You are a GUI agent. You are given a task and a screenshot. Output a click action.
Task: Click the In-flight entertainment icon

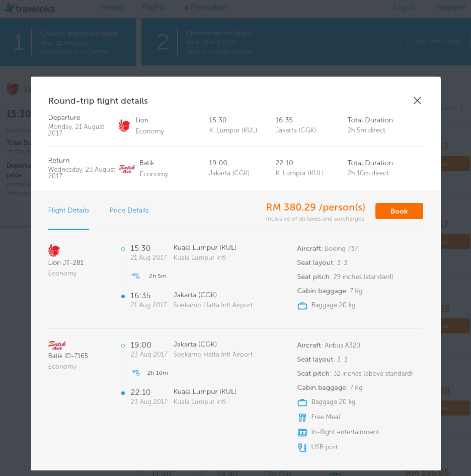point(302,432)
